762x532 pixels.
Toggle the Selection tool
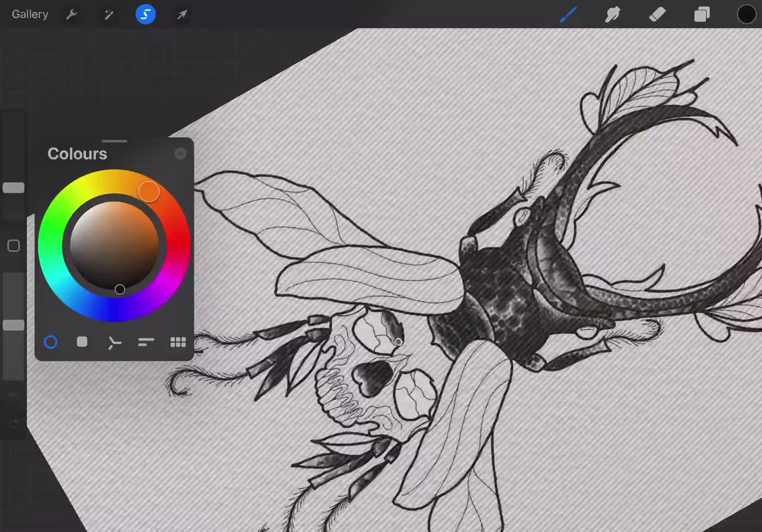[x=146, y=14]
